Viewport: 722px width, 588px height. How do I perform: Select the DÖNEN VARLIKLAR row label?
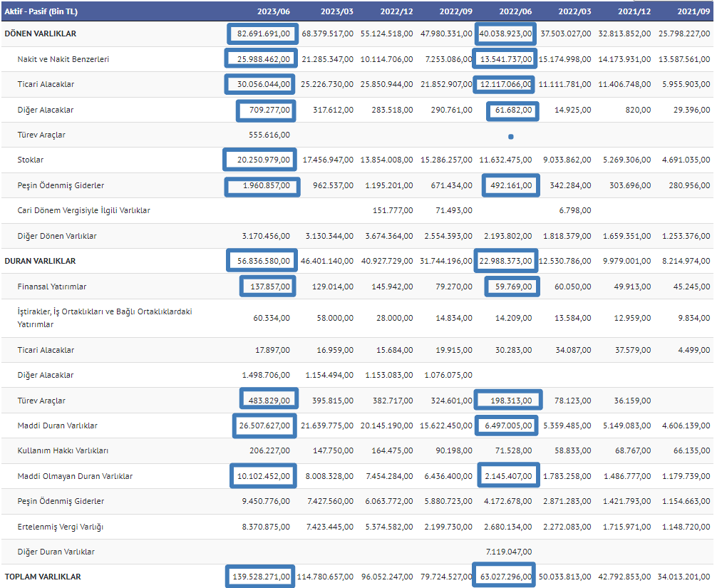(41, 33)
